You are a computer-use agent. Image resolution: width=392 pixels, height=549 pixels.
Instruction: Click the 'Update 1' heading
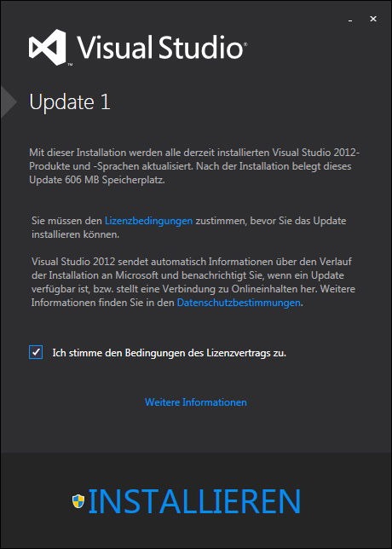[70, 102]
